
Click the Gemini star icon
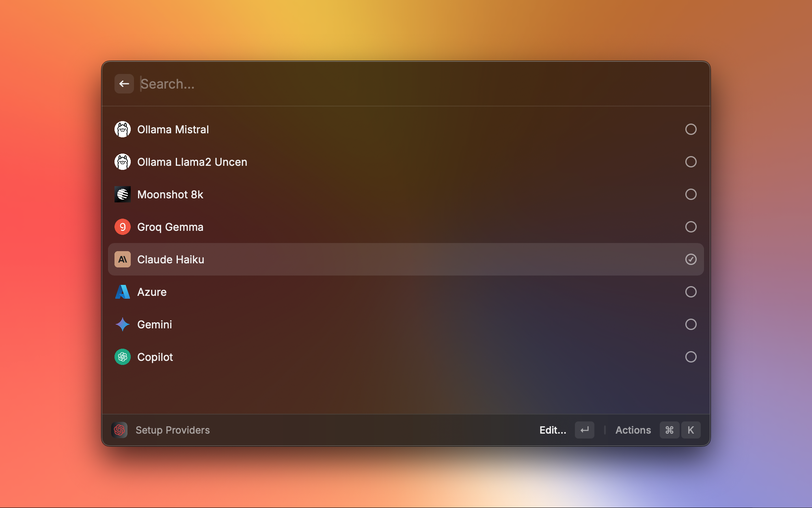123,324
